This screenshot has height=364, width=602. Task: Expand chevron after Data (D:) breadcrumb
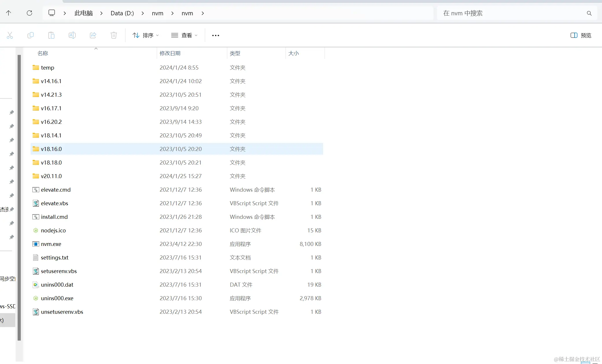click(143, 13)
